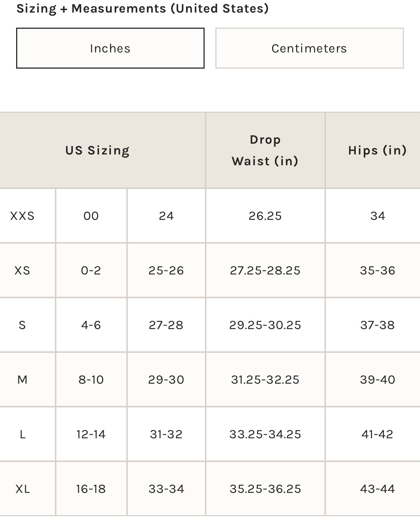Click the S size row label

22,325
